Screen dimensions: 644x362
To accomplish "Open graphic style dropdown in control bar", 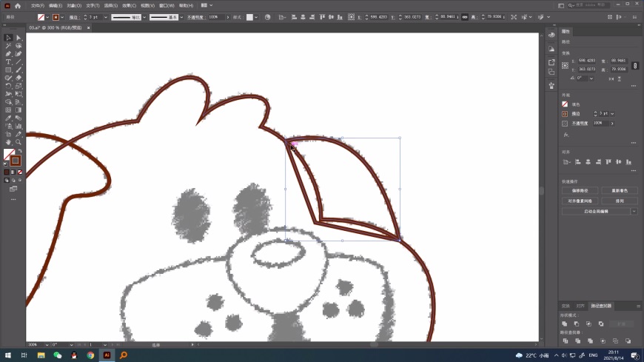I will pos(256,17).
